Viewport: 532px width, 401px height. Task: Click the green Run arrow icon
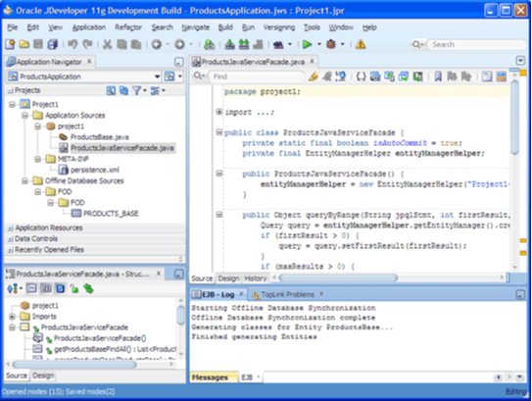(307, 44)
